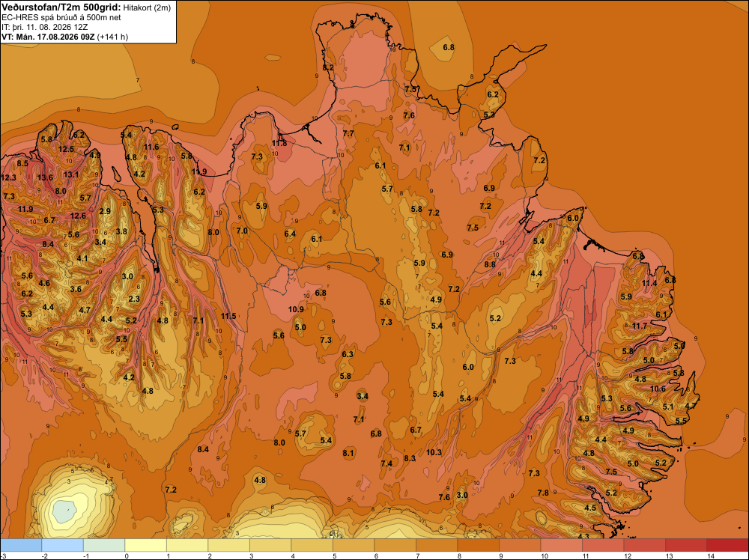Screen dimensions: 749x560
Task: Click the legend swatch between -3 and -2
Action: tap(21, 545)
